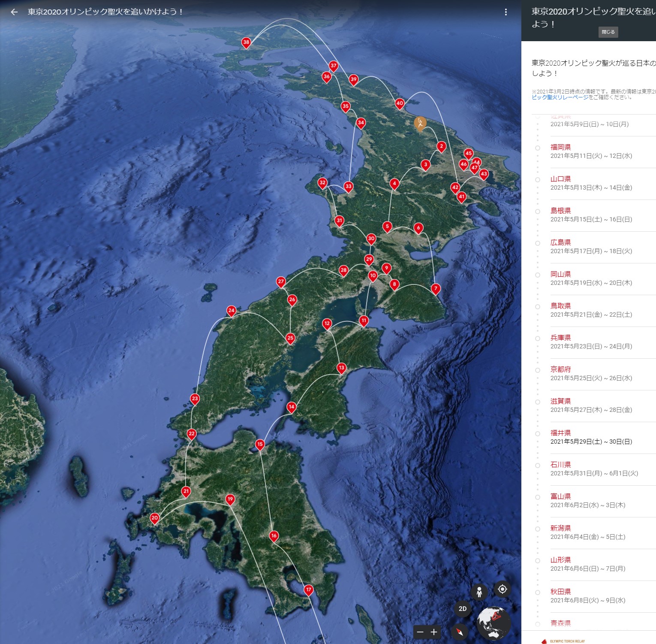Open 山口県 in the list
This screenshot has height=644, width=656.
561,179
